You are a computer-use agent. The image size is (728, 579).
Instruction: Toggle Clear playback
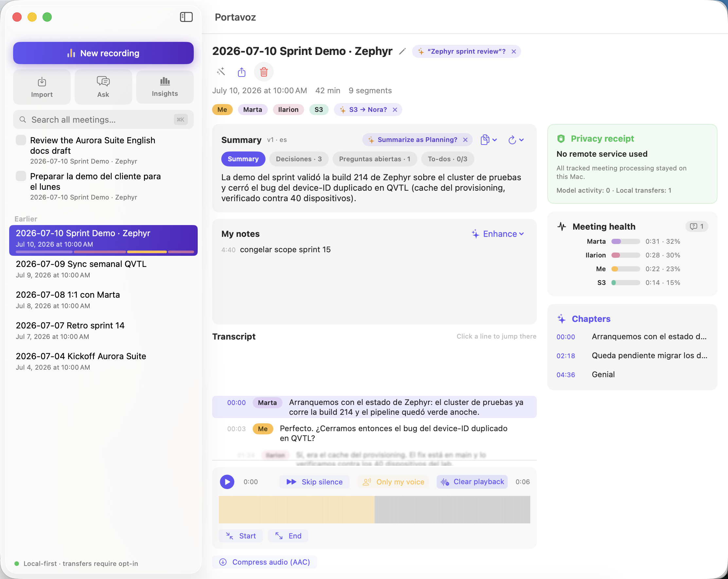(472, 482)
